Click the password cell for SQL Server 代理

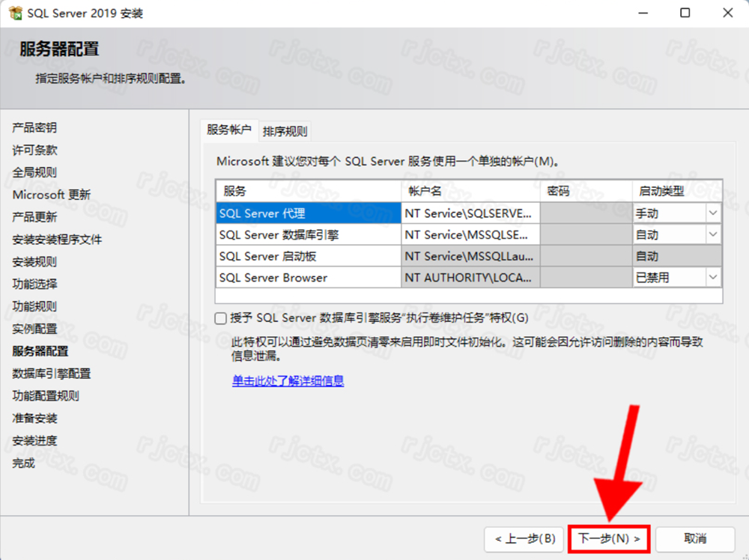586,213
